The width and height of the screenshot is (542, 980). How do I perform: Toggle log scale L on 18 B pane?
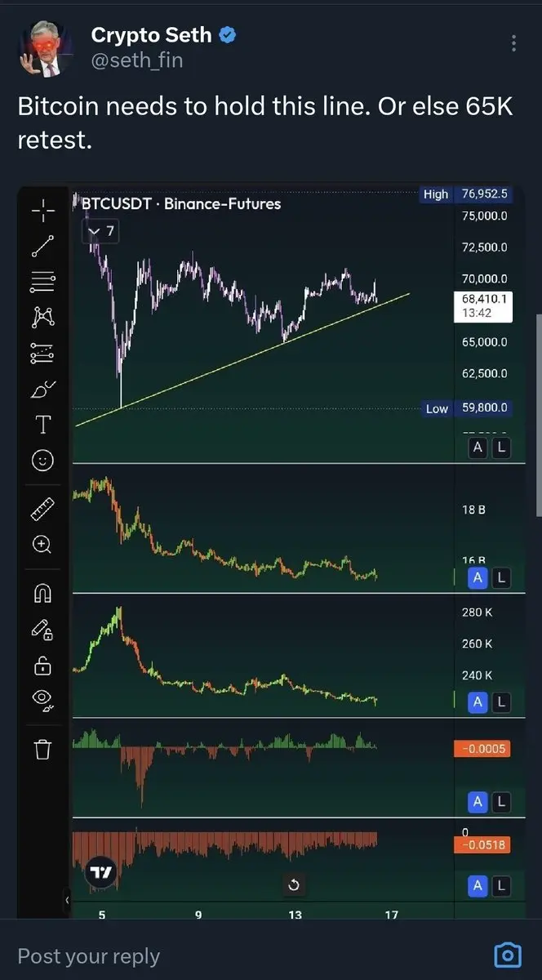(501, 578)
